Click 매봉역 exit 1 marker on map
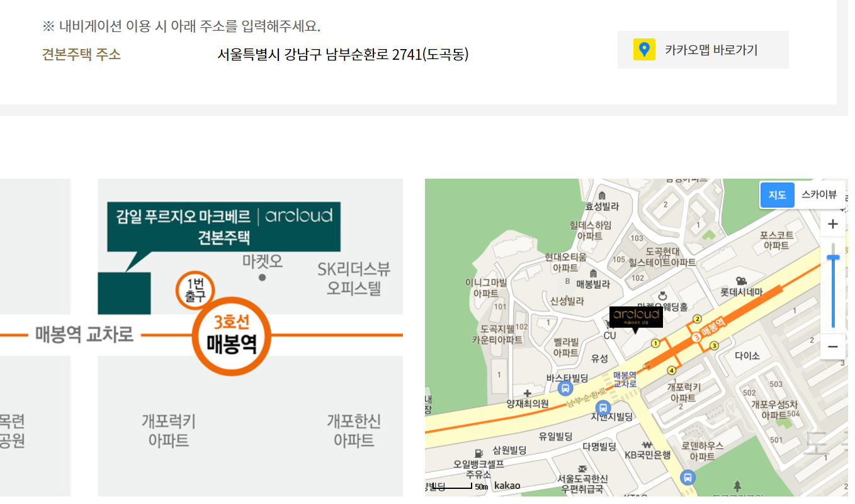855x504 pixels. pos(655,344)
